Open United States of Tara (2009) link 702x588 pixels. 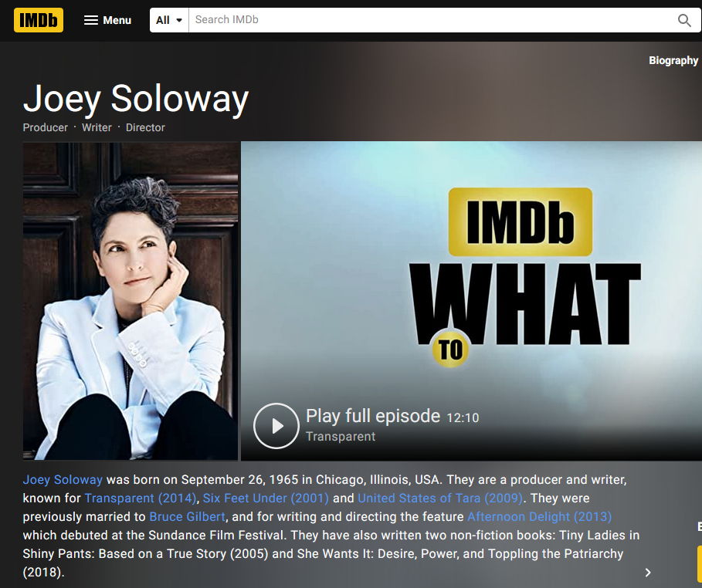(x=440, y=498)
